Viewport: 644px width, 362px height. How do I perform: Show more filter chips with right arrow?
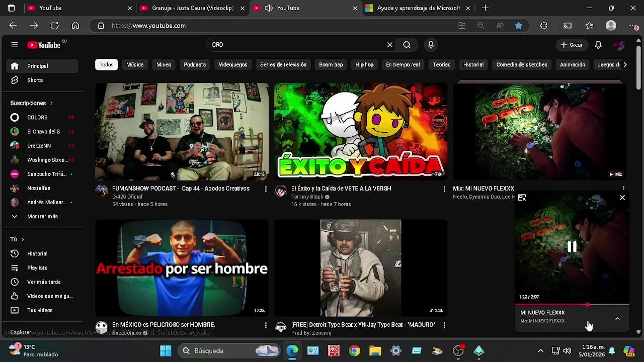coord(625,64)
